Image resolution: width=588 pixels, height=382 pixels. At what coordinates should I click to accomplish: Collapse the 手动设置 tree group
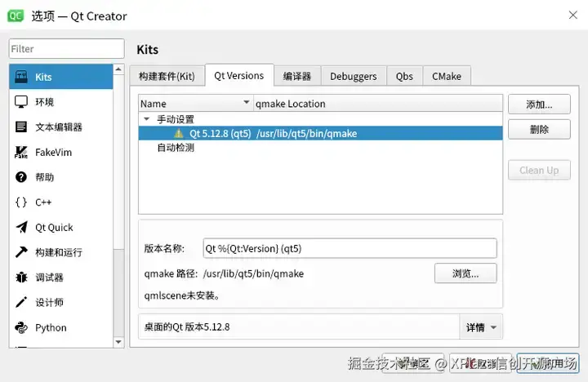click(147, 119)
